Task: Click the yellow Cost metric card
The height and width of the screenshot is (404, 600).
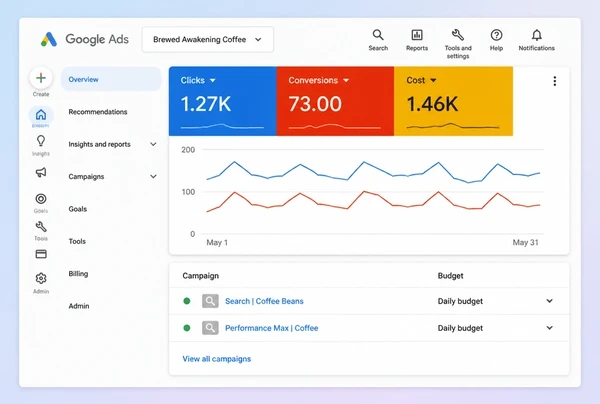Action: [x=453, y=101]
